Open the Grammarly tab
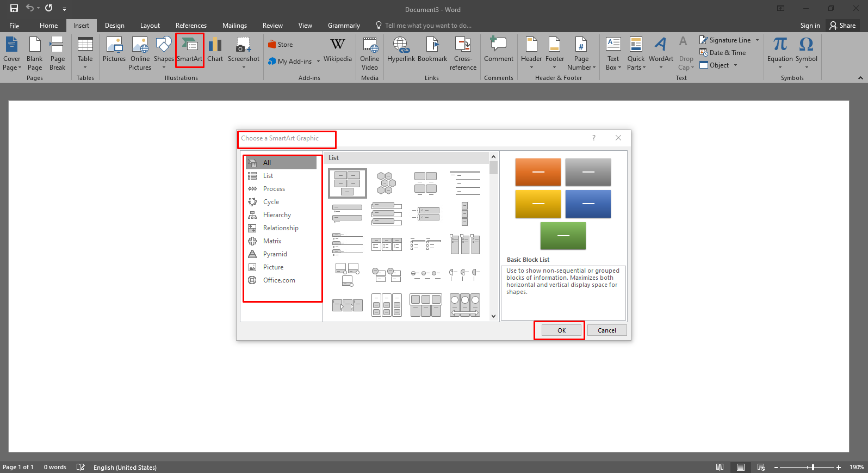868x473 pixels. click(344, 26)
